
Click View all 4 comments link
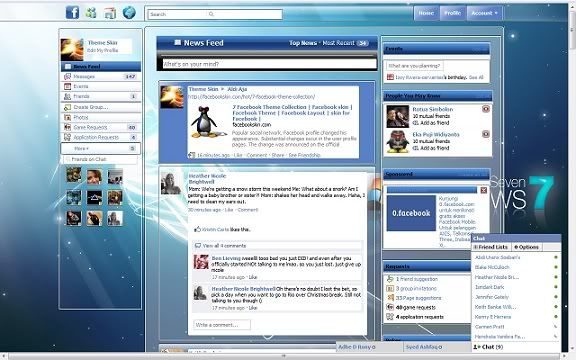pos(224,246)
